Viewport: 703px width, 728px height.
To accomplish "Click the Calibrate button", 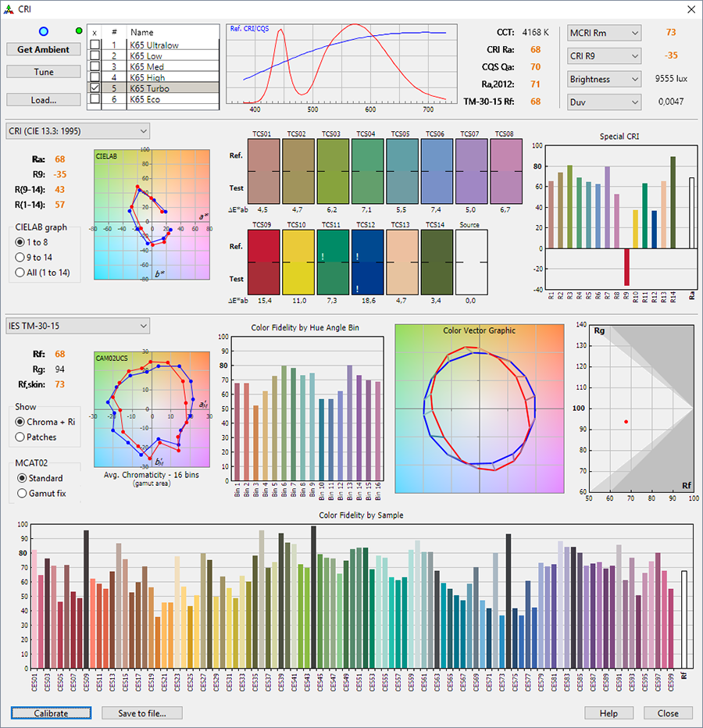I will point(51,713).
